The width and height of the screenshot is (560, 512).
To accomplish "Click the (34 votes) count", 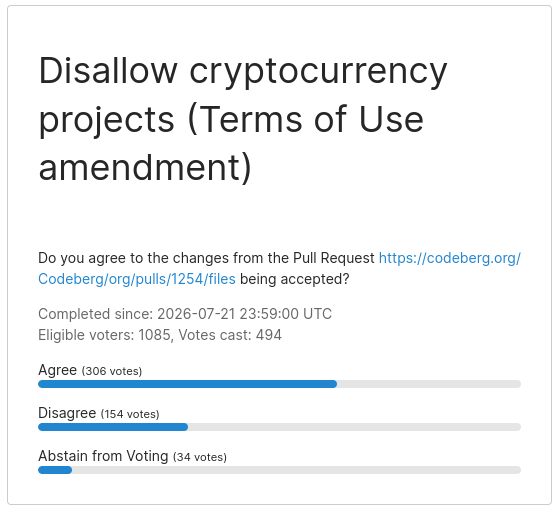I will point(200,457).
